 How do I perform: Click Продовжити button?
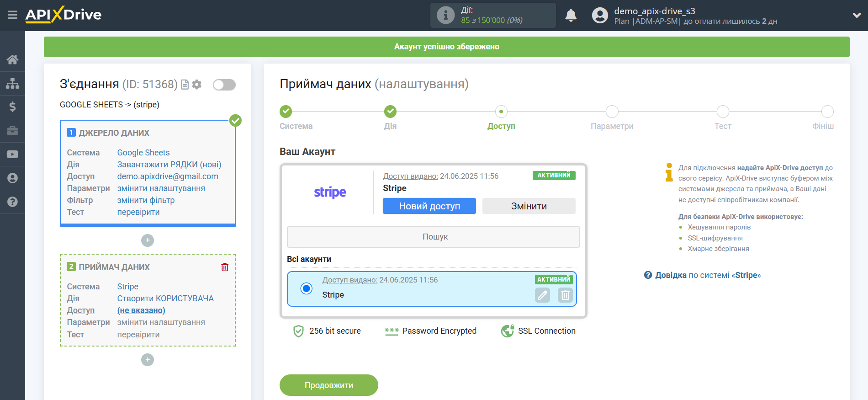(329, 385)
